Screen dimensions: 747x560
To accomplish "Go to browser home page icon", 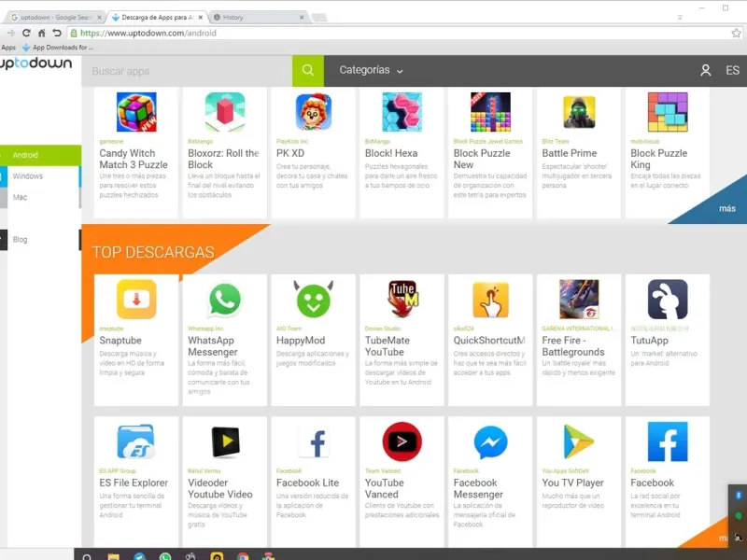I will click(x=41, y=33).
